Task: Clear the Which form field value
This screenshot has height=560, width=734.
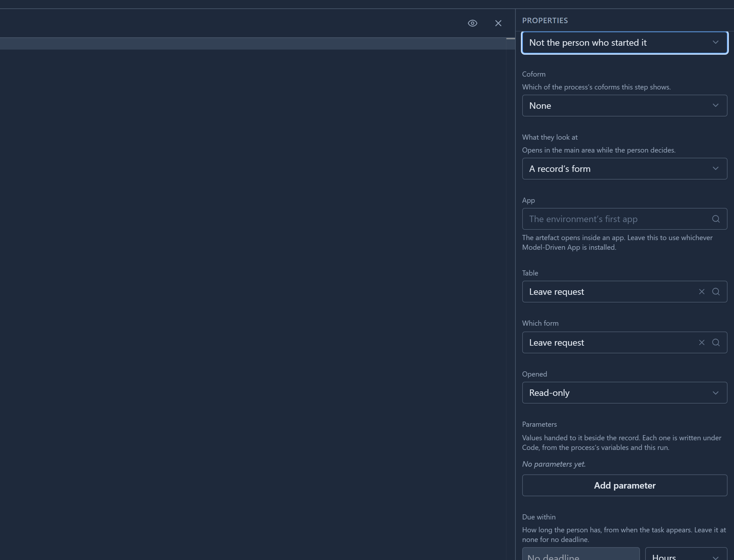Action: tap(702, 342)
